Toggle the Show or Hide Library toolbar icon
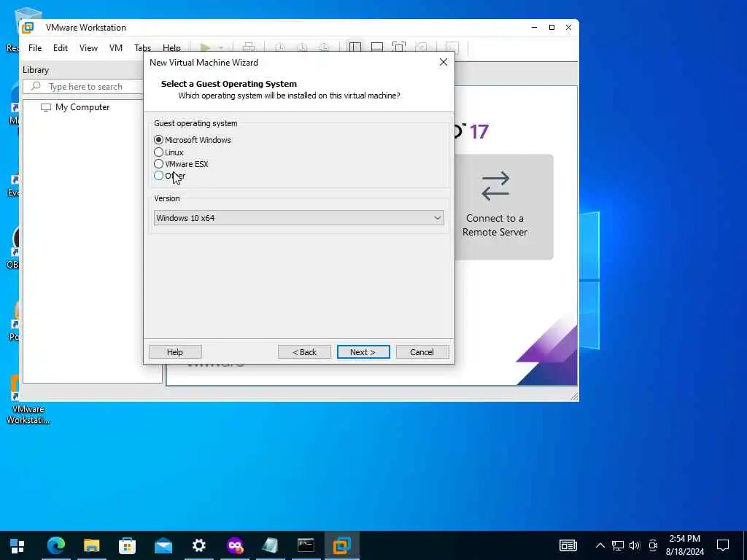Screen dimensions: 747x560 point(355,47)
